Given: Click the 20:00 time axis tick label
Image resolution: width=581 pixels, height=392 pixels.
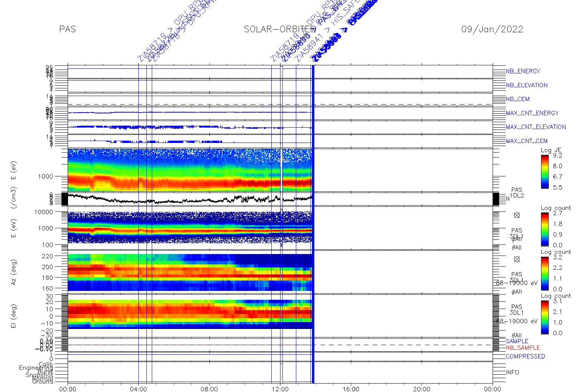Looking at the screenshot, I should [x=422, y=389].
